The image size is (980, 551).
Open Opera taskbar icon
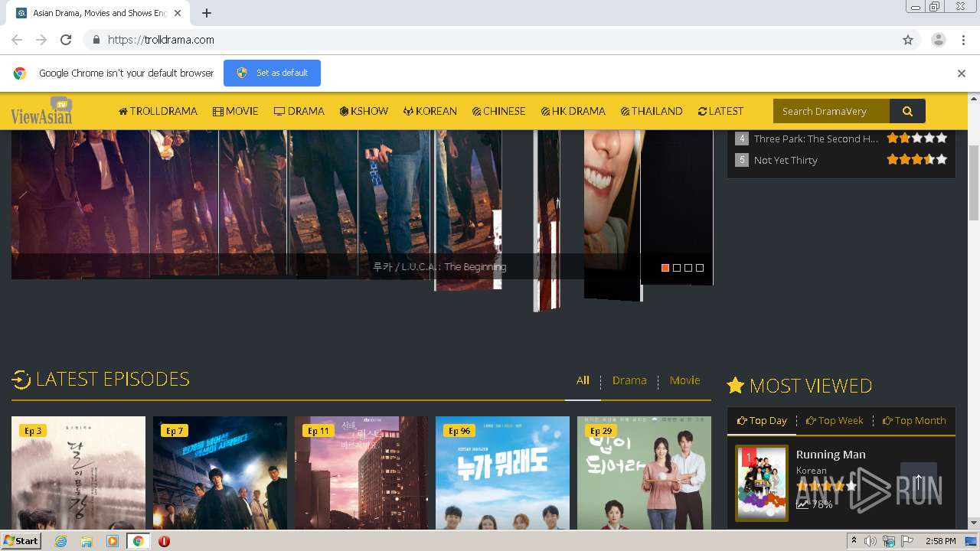164,541
